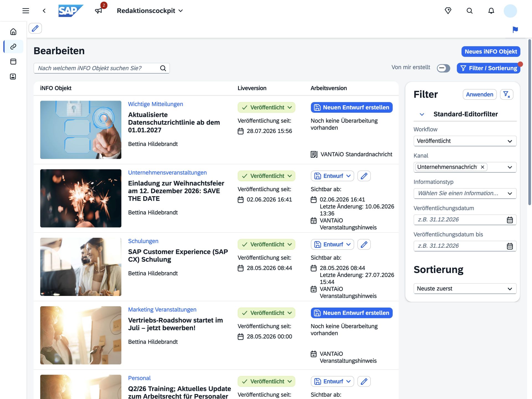Edit the Weihnachtsfeier draft with pencil icon
532x399 pixels.
364,176
